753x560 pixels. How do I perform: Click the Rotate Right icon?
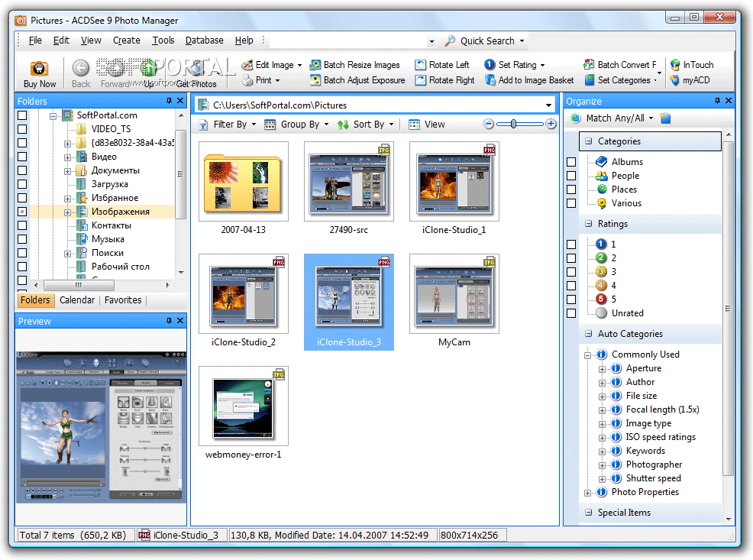coord(421,80)
